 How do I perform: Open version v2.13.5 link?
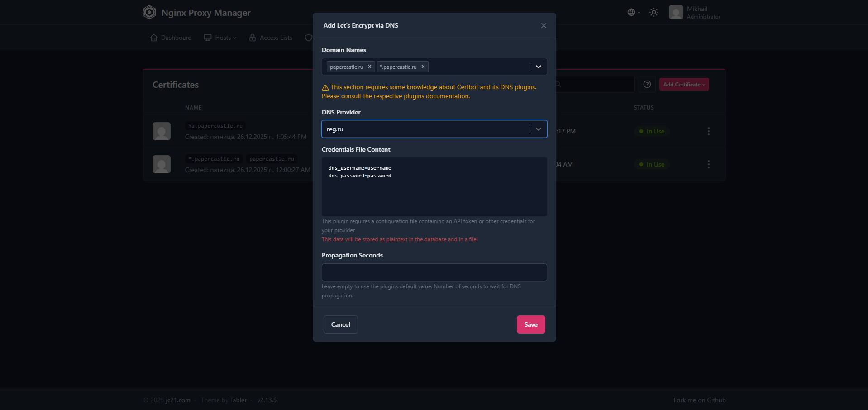[267, 400]
